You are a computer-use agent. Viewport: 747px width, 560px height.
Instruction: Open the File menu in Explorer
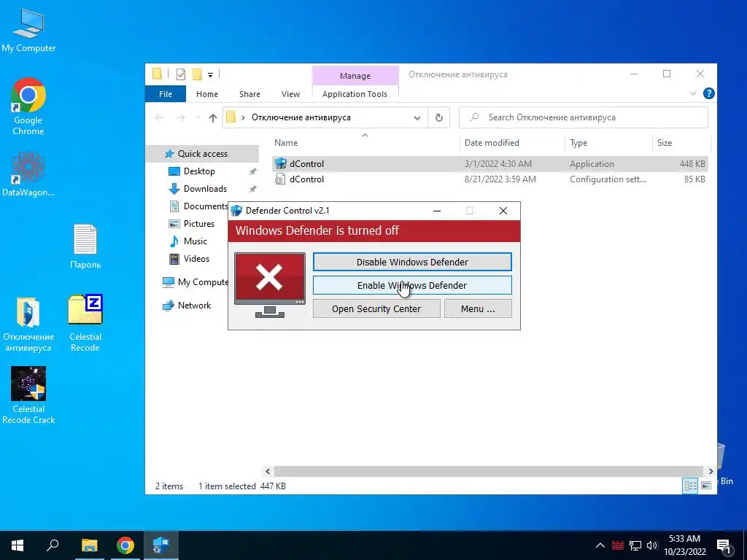(x=166, y=94)
